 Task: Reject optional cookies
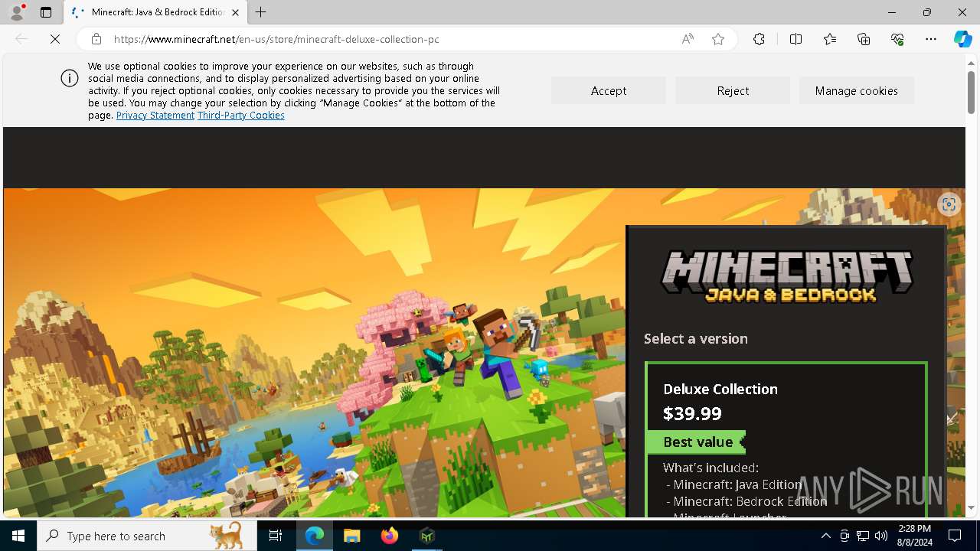tap(733, 90)
